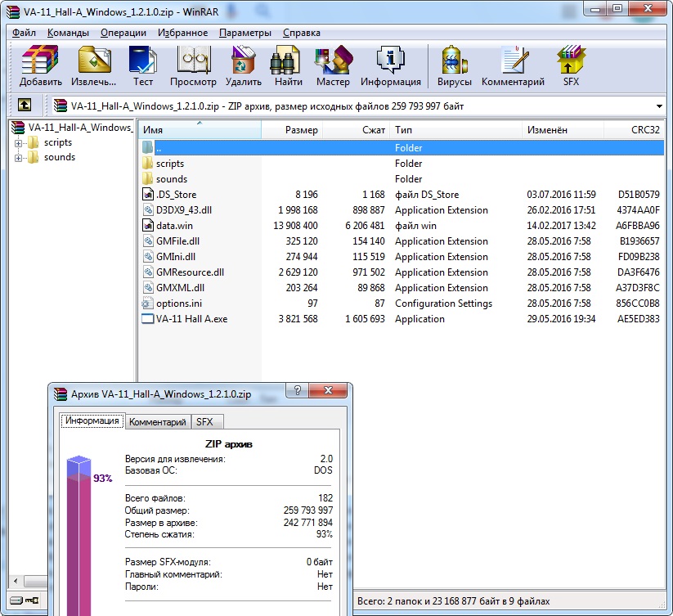The height and width of the screenshot is (616, 673).
Task: Expand the sounds node in tree
Action: [18, 158]
